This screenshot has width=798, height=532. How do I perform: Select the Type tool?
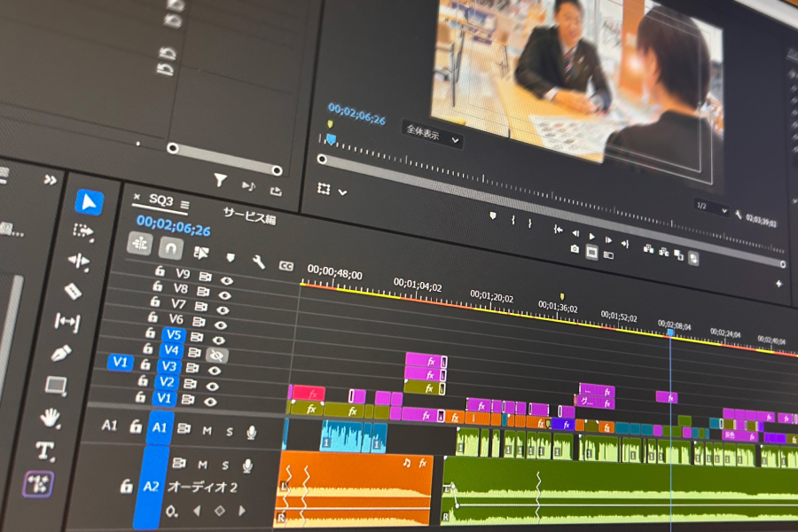pos(44,450)
